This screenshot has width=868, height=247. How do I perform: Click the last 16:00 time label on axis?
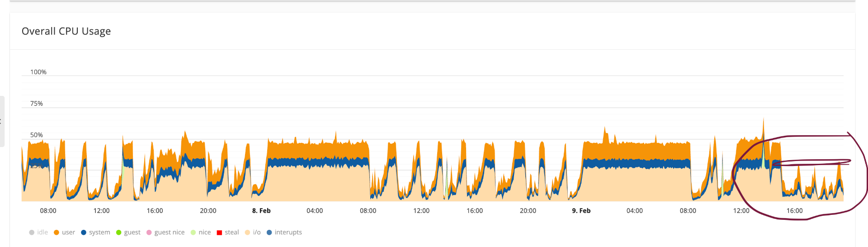point(794,211)
